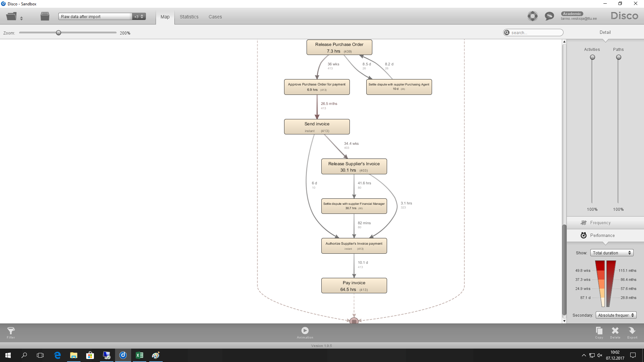Switch to the Map tab

click(x=165, y=17)
